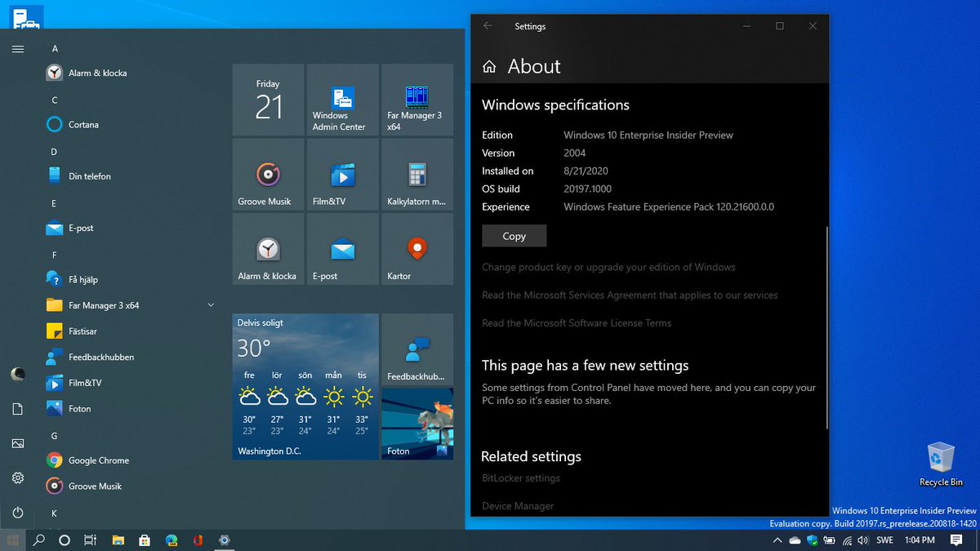This screenshot has width=980, height=551.
Task: Go back in the Settings window
Action: (488, 26)
